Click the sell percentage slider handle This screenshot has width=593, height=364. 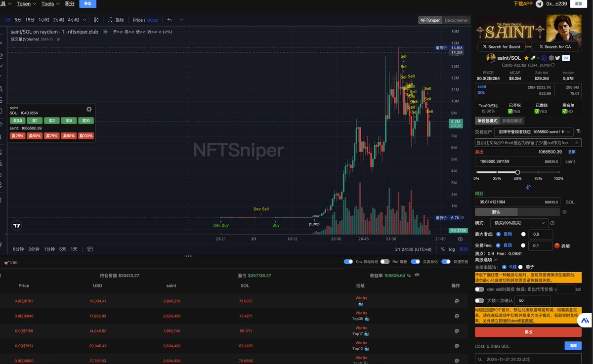click(x=517, y=172)
